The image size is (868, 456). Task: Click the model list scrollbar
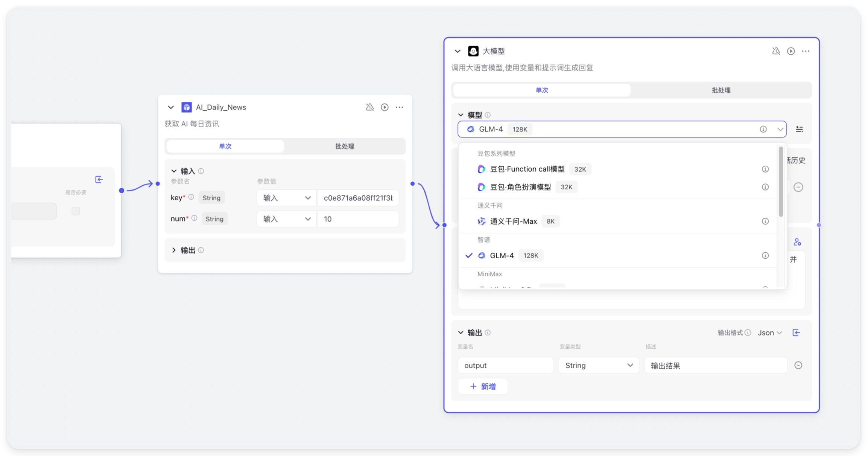point(781,181)
